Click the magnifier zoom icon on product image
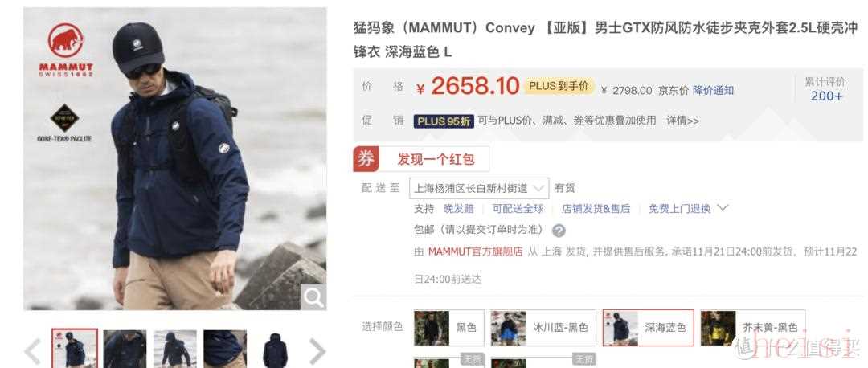The width and height of the screenshot is (868, 368). tap(313, 297)
